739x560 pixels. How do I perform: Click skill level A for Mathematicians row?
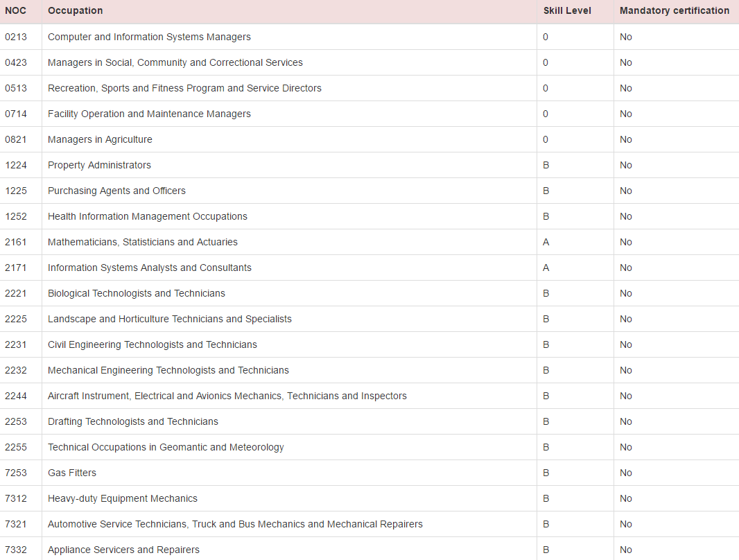click(546, 242)
